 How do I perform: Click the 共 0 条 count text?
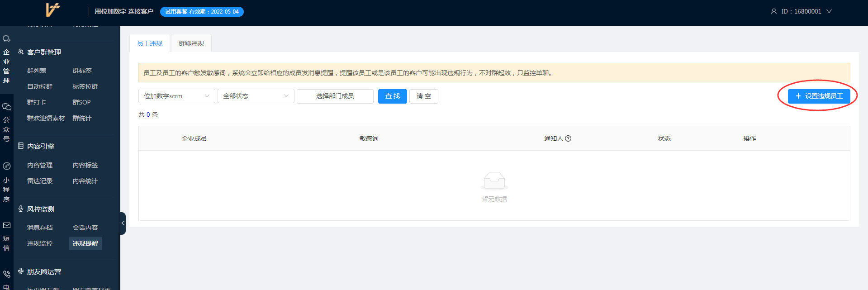[x=148, y=114]
